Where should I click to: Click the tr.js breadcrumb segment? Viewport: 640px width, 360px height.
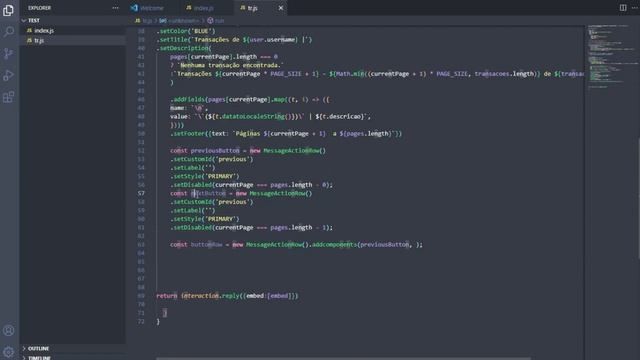tap(143, 20)
